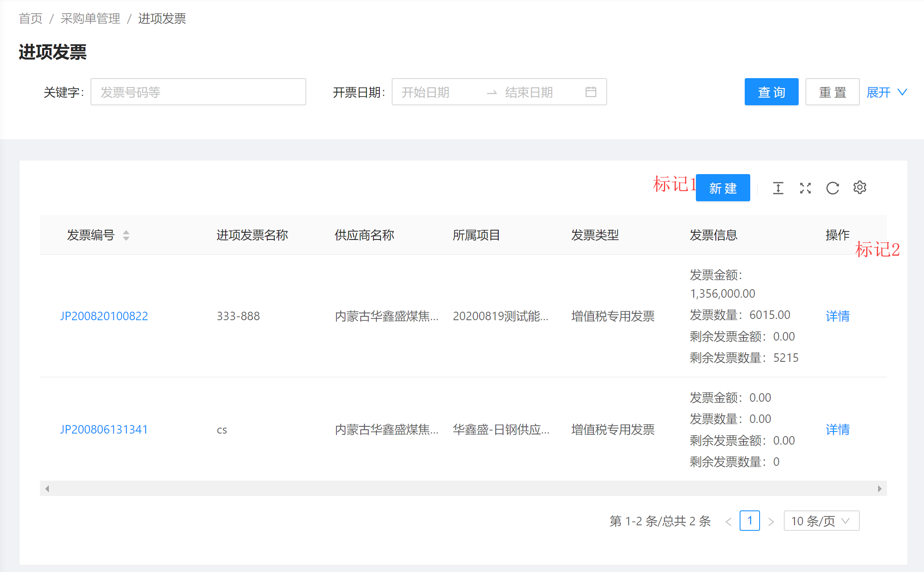
Task: Click the 新建 button
Action: [723, 188]
